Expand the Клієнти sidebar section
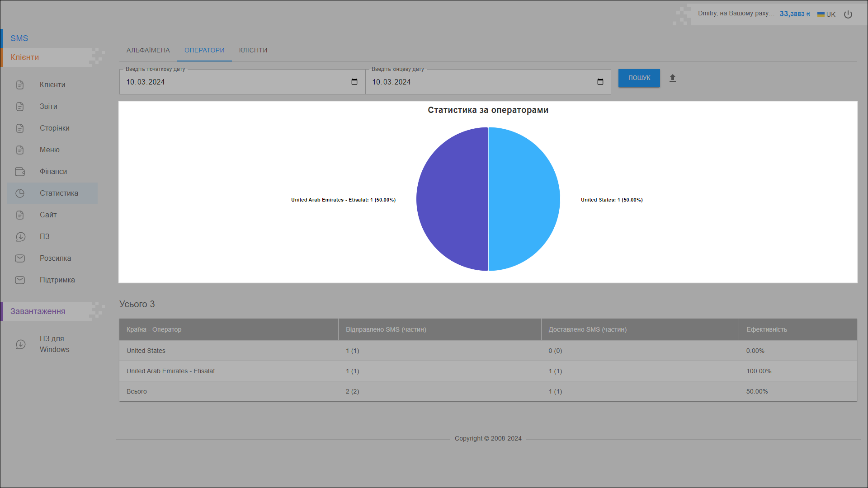This screenshot has height=488, width=868. [25, 57]
